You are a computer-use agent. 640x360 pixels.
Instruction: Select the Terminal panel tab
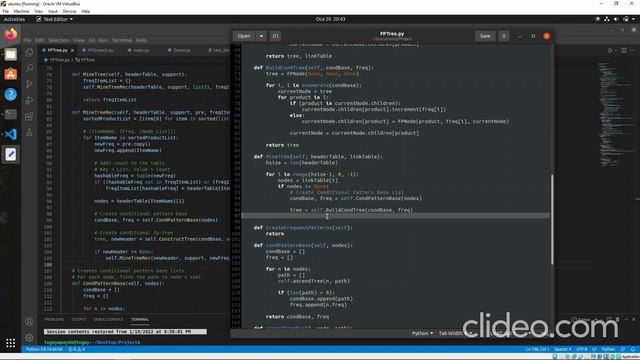tap(140, 319)
